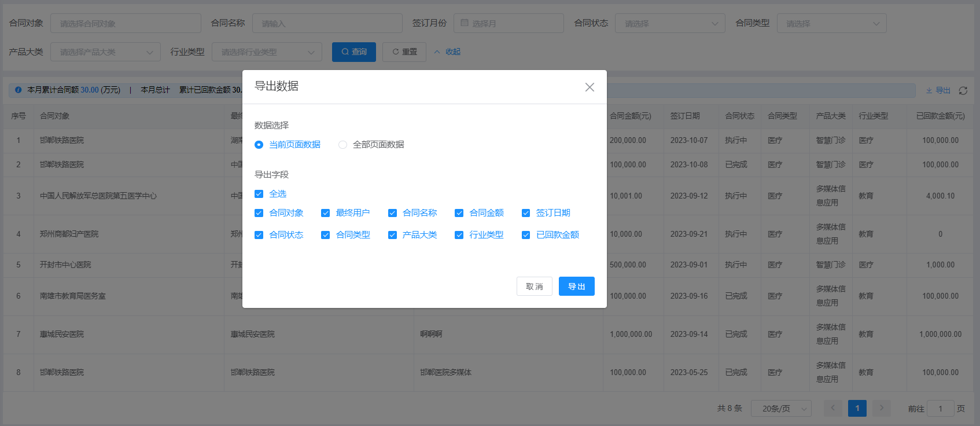The width and height of the screenshot is (980, 426).
Task: Click the 取消 button in dialog
Action: pyautogui.click(x=535, y=287)
